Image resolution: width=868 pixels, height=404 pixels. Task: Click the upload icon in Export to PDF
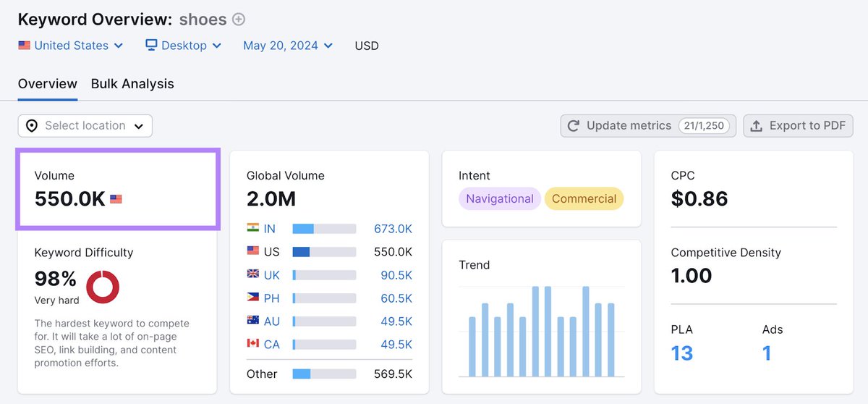[x=757, y=126]
